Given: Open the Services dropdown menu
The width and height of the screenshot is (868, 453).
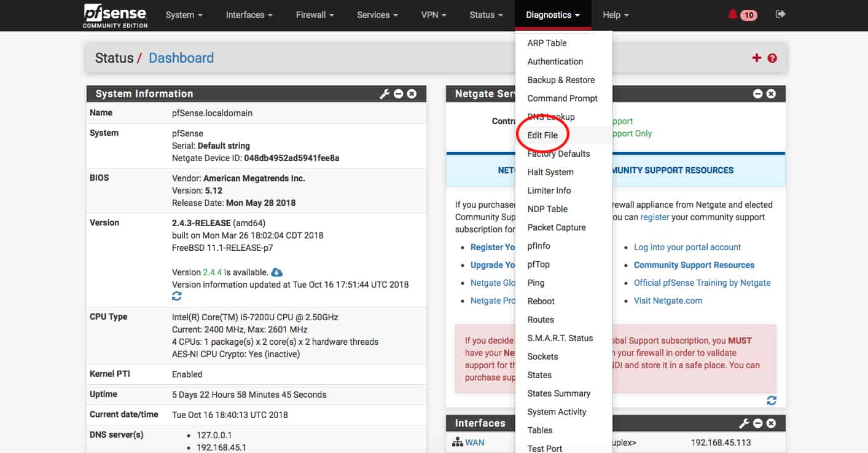Looking at the screenshot, I should (378, 15).
